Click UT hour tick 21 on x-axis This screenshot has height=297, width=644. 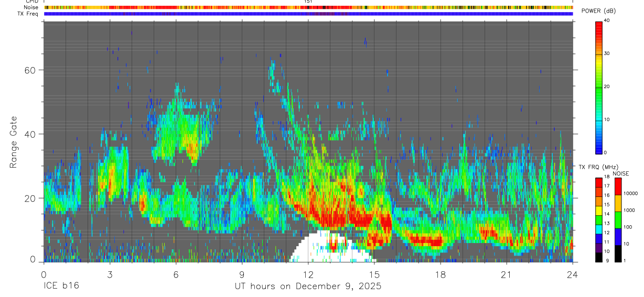pos(507,274)
